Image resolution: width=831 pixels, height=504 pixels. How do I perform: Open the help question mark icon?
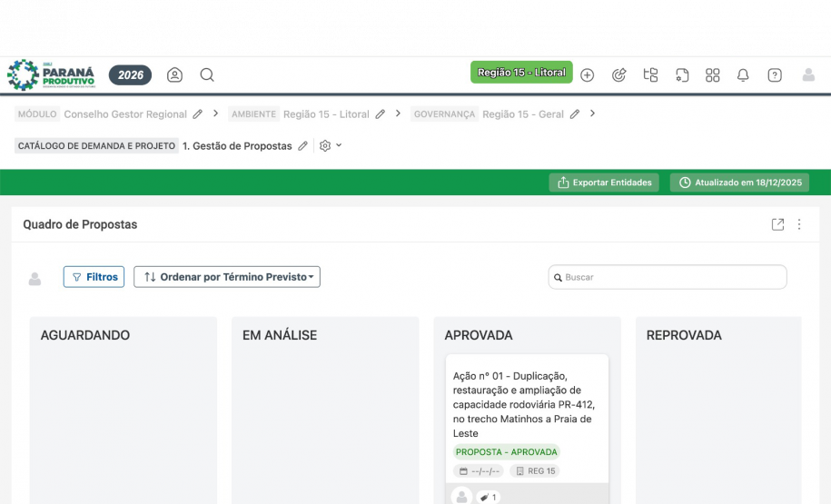(775, 75)
